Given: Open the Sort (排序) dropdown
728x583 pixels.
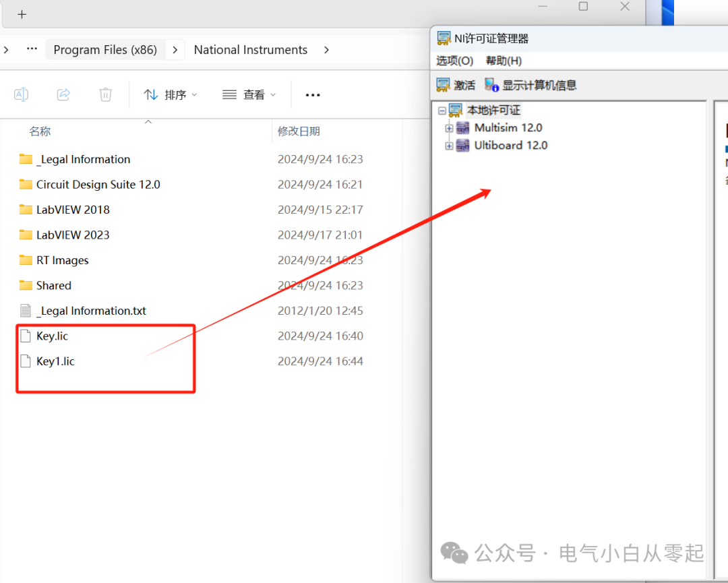Looking at the screenshot, I should 171,94.
